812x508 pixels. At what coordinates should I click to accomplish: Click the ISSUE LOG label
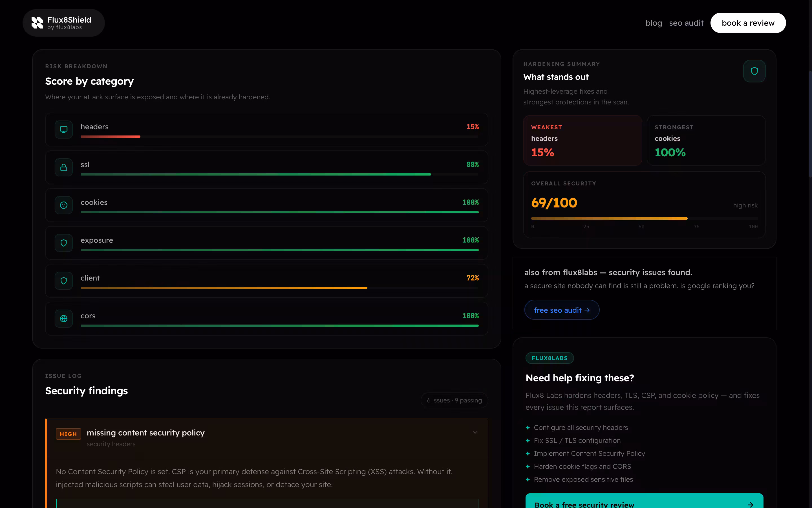[63, 376]
